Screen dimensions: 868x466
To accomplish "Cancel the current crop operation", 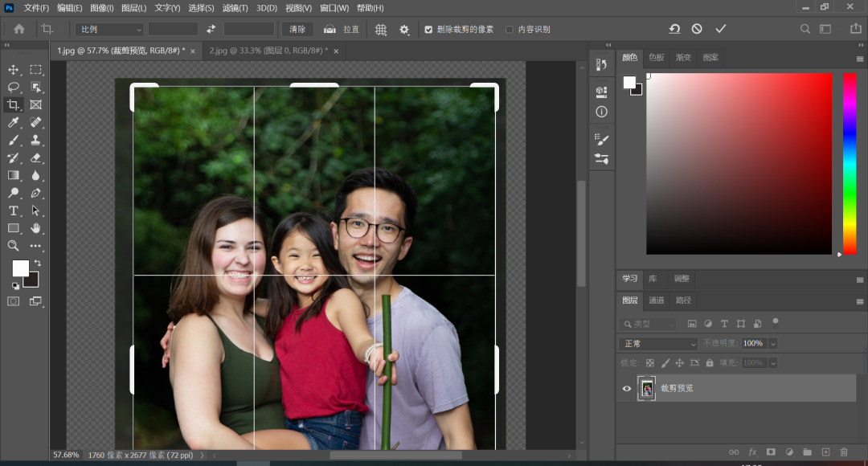I will point(697,29).
